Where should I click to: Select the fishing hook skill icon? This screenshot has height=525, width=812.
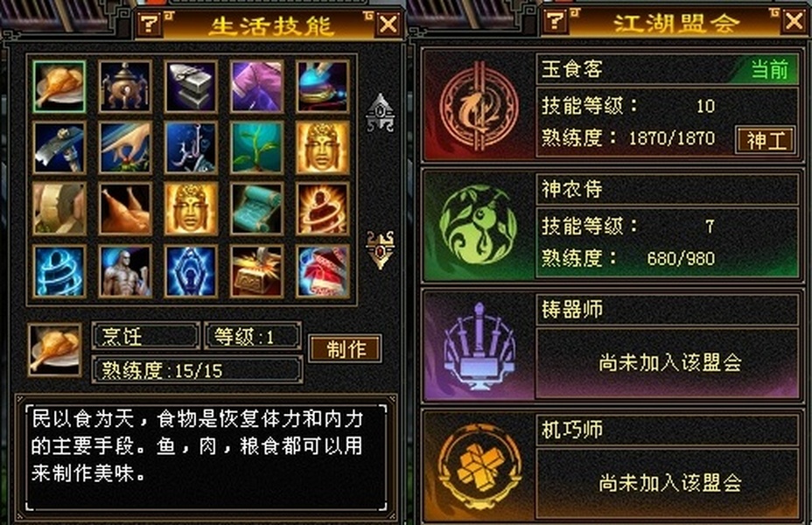click(x=191, y=148)
